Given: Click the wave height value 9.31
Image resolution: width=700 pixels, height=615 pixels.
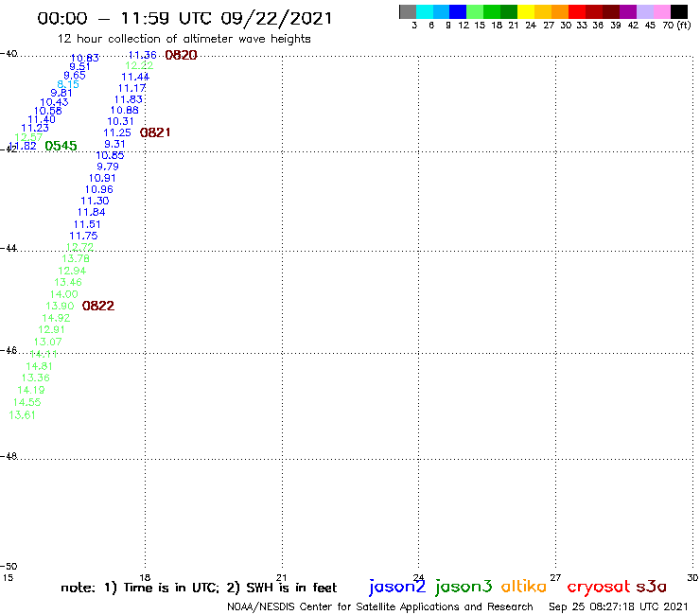Looking at the screenshot, I should tap(114, 144).
